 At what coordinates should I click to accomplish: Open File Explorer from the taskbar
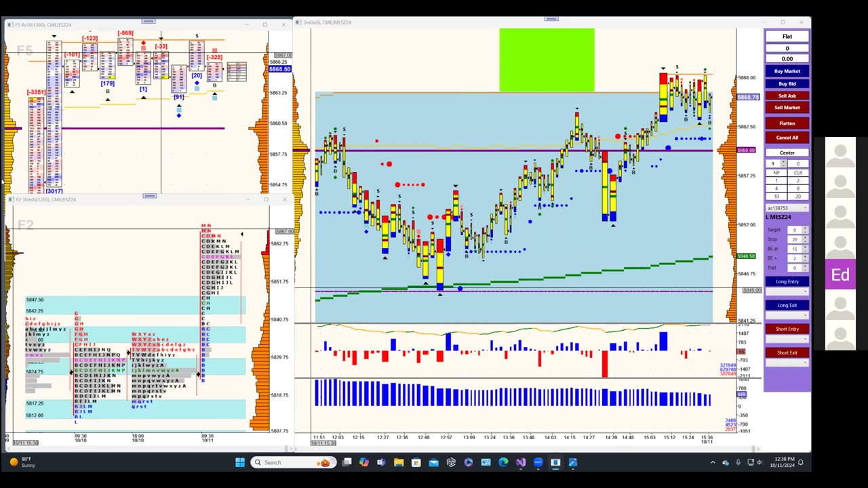click(399, 462)
